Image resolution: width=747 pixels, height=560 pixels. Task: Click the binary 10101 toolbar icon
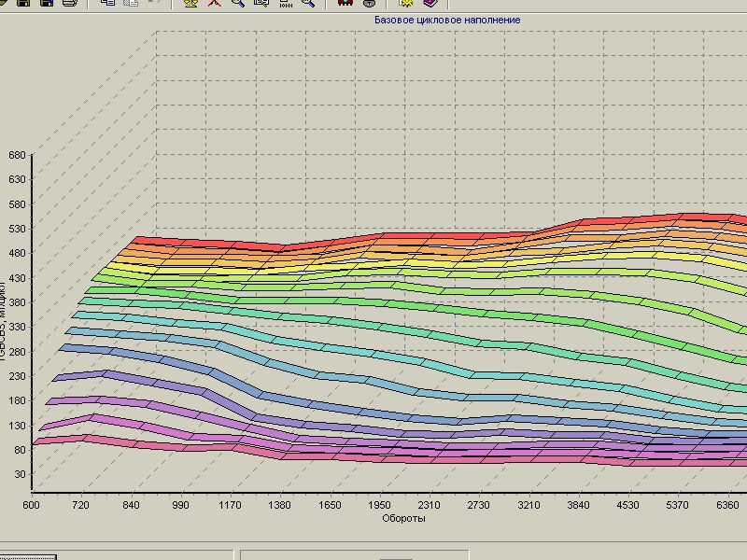tap(285, 3)
